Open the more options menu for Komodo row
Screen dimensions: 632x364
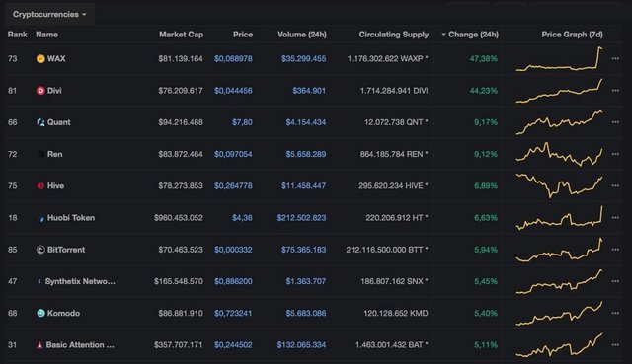point(615,314)
